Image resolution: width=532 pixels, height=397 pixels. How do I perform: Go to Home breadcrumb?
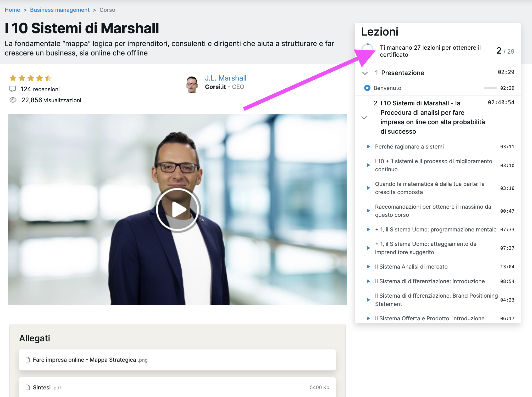pos(12,10)
